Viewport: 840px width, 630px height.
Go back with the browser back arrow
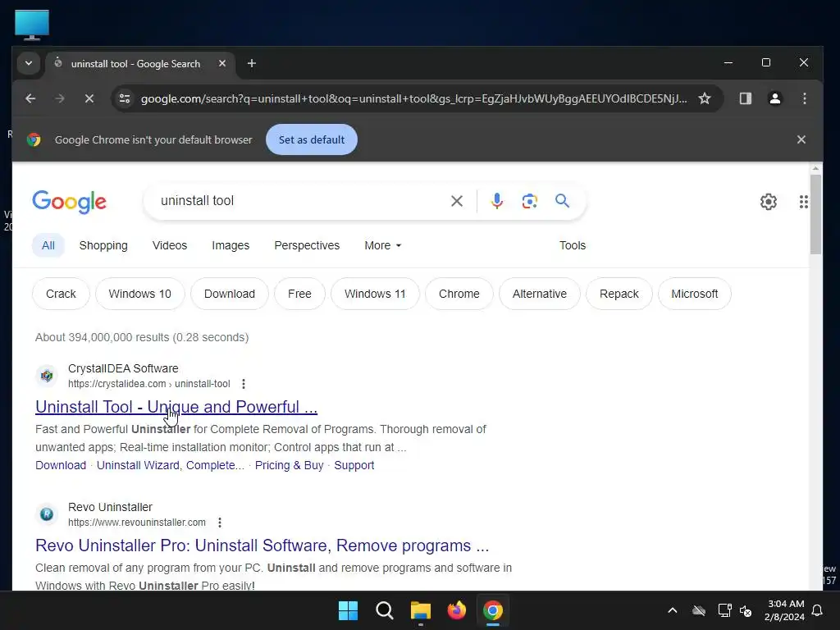pyautogui.click(x=30, y=98)
